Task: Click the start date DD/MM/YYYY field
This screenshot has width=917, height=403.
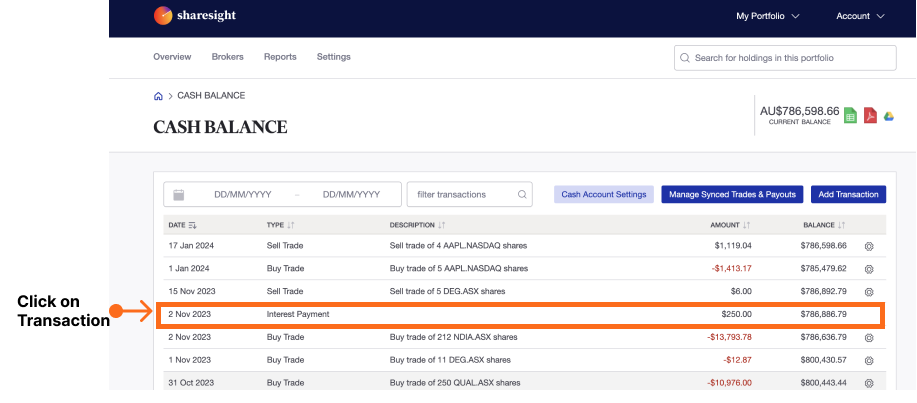Action: (x=243, y=195)
